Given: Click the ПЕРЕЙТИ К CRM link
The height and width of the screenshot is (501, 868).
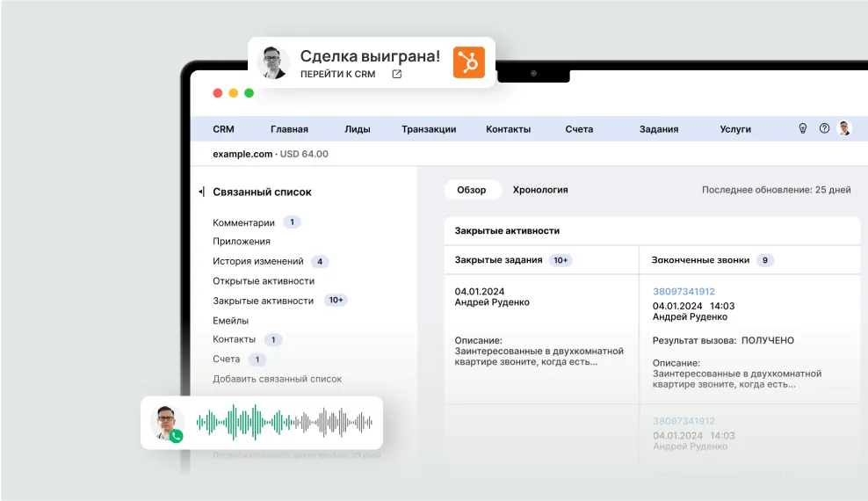Looking at the screenshot, I should [x=337, y=75].
